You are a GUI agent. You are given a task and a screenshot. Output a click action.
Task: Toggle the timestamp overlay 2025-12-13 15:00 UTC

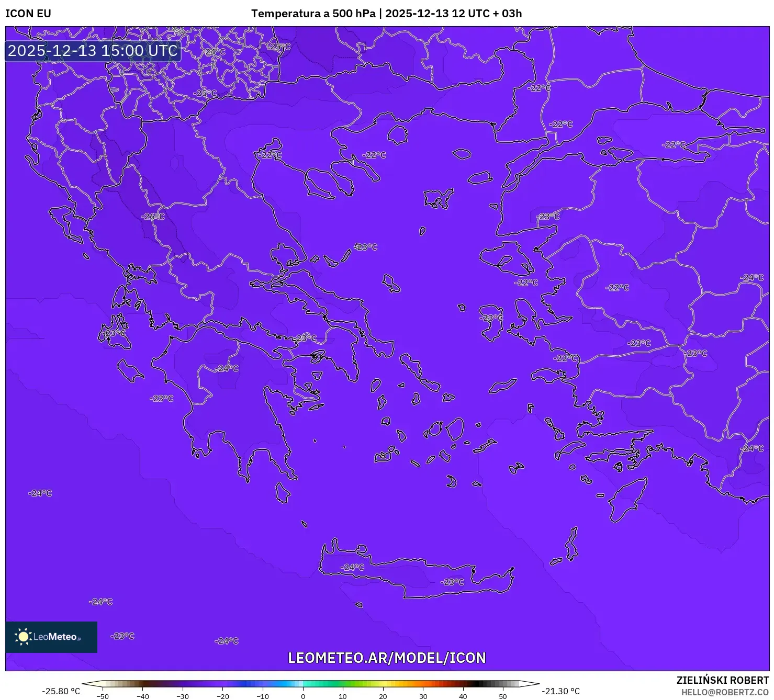click(x=92, y=51)
